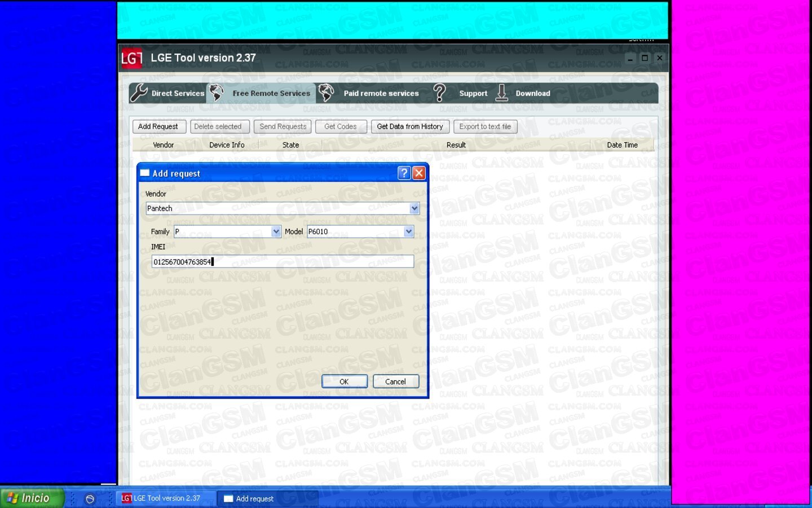
Task: Click the globe icon beside Free Remote Services
Action: pos(217,93)
